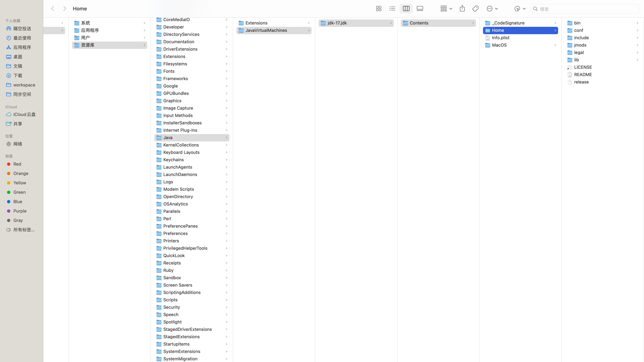Viewport: 644px width, 362px height.
Task: Click the Share toolbar icon
Action: pyautogui.click(x=462, y=9)
